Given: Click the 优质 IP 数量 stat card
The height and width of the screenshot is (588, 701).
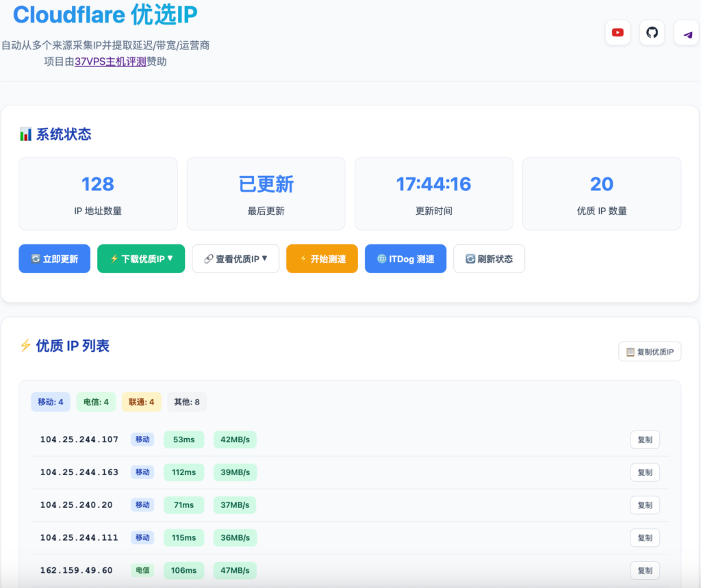Looking at the screenshot, I should click(602, 194).
